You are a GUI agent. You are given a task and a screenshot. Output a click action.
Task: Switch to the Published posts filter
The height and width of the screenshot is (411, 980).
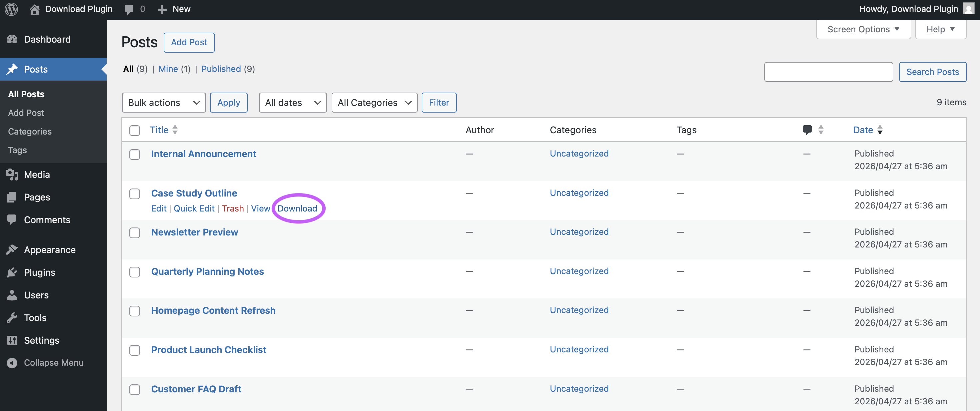pyautogui.click(x=221, y=69)
